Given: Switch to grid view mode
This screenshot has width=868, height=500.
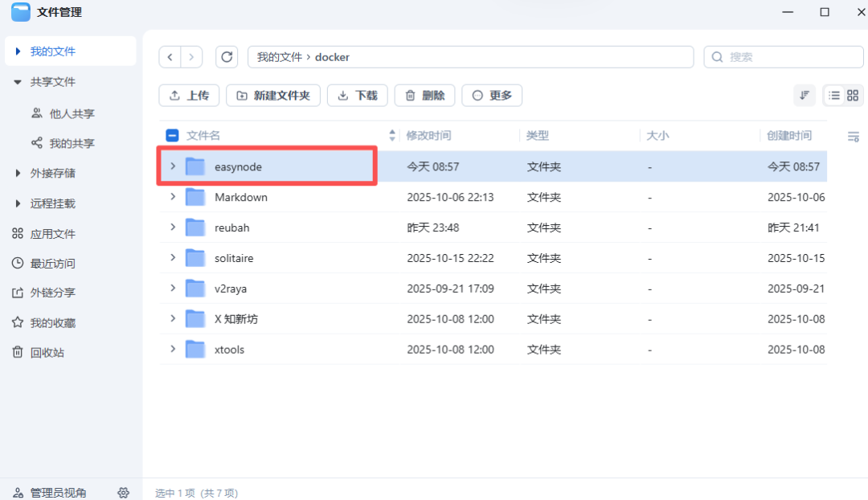Looking at the screenshot, I should 853,95.
